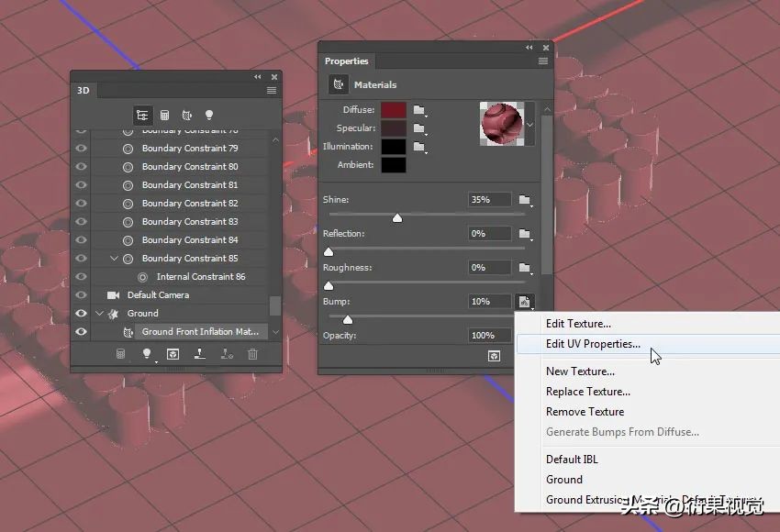Click the Shine percentage field
This screenshot has width=780, height=532.
(x=489, y=200)
